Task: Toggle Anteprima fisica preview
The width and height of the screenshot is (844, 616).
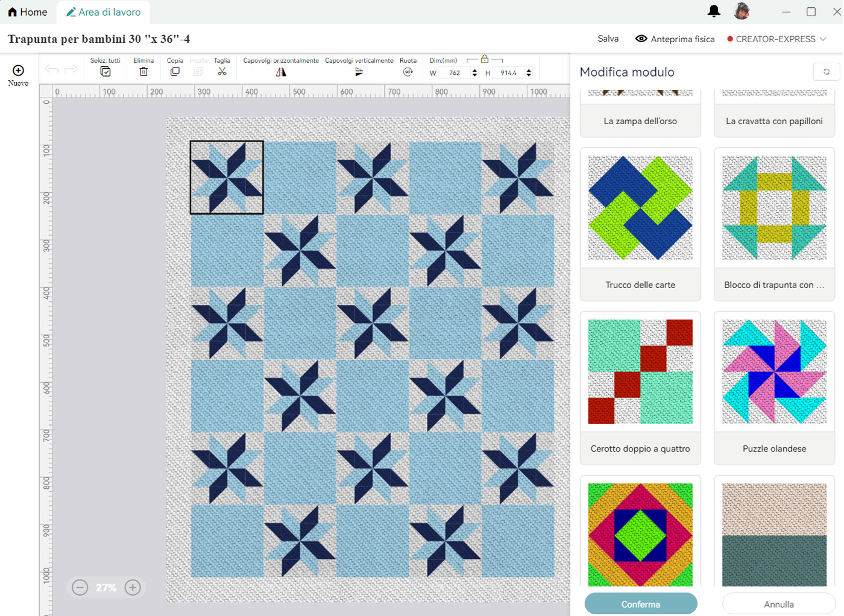Action: (675, 39)
